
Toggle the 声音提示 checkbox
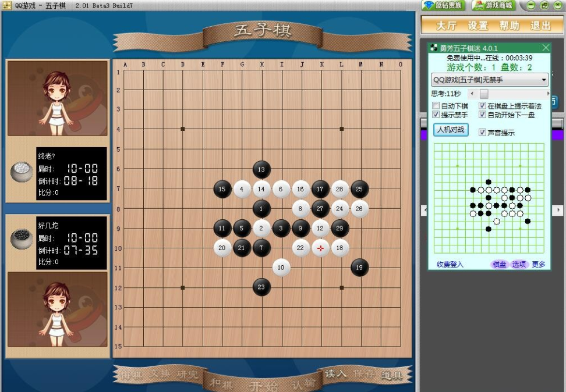pyautogui.click(x=482, y=133)
